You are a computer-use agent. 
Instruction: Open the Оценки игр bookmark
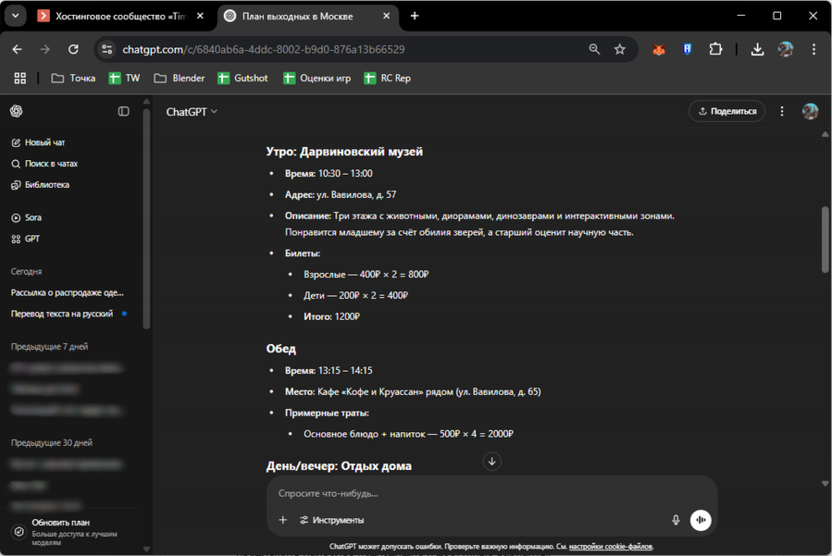point(317,78)
